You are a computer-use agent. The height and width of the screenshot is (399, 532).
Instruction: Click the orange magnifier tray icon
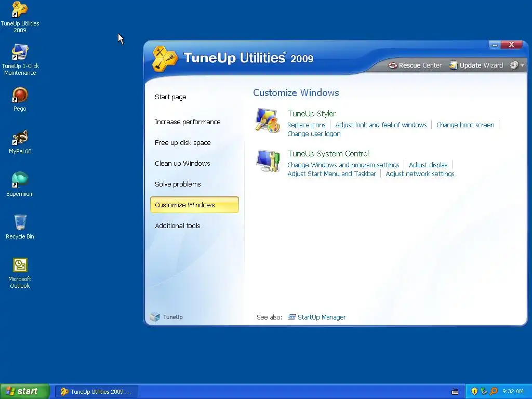click(494, 391)
